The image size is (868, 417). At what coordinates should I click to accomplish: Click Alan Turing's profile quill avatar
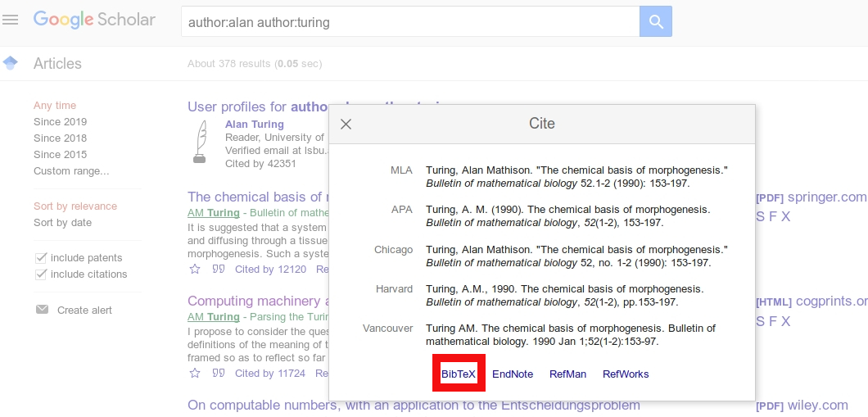pyautogui.click(x=200, y=143)
